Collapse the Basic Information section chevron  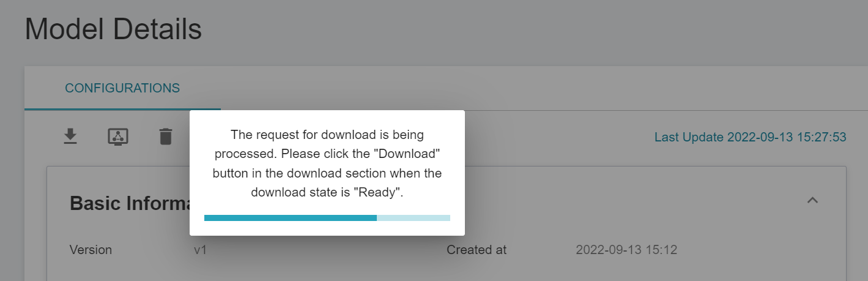tap(812, 200)
